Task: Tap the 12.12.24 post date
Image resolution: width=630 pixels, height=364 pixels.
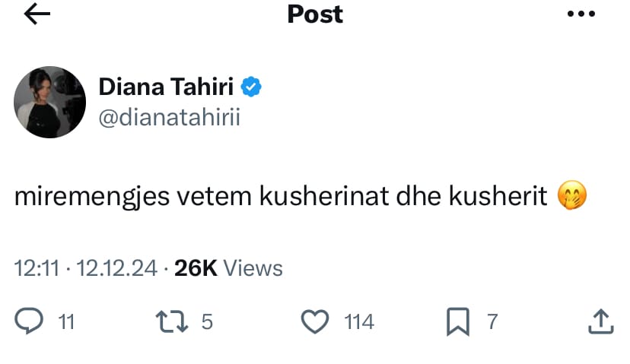Action: (116, 268)
